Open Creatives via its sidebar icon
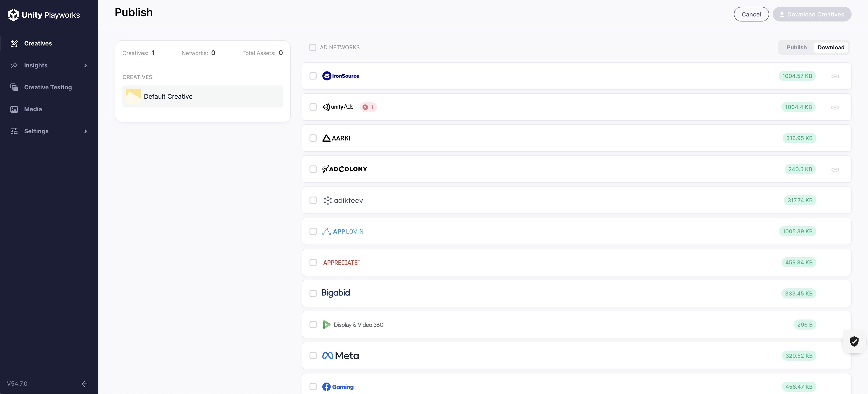This screenshot has height=394, width=868. [x=14, y=43]
